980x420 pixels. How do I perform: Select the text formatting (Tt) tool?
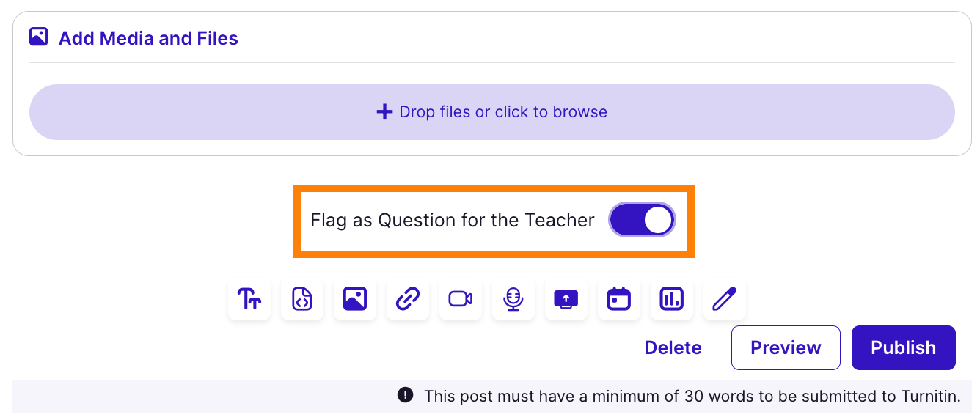pyautogui.click(x=249, y=299)
